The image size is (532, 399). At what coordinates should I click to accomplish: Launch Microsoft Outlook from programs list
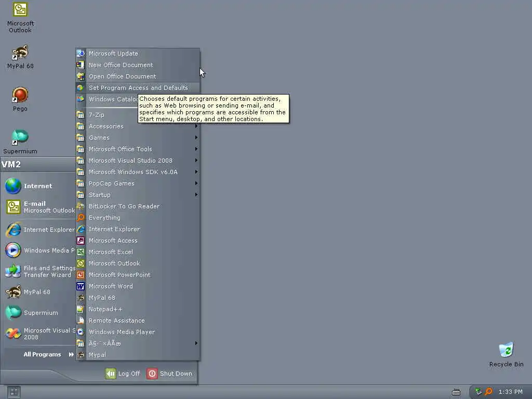pyautogui.click(x=138, y=263)
